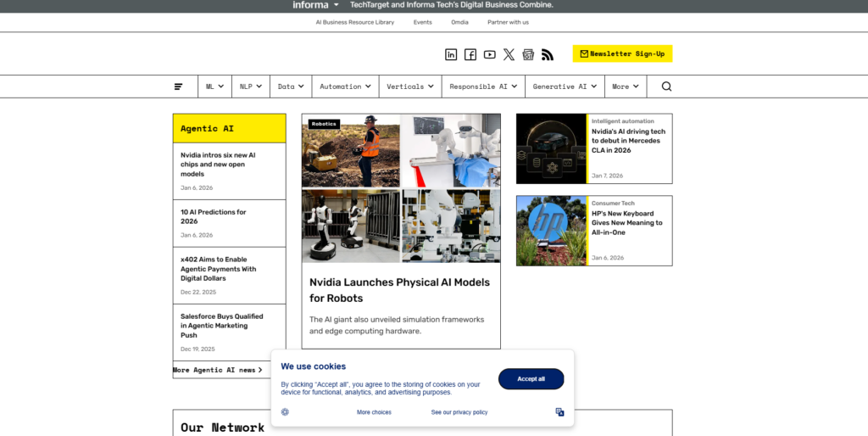
Task: Open the RSS feed icon
Action: pos(548,54)
